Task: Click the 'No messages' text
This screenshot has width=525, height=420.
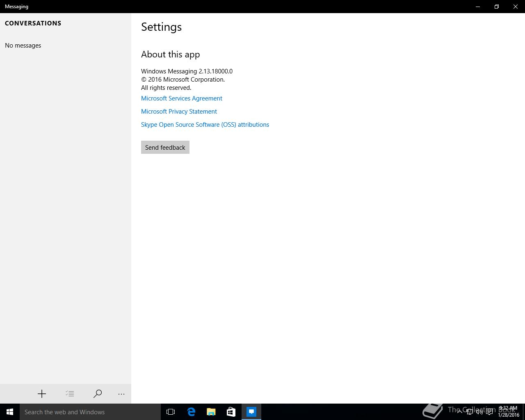Action: click(23, 46)
